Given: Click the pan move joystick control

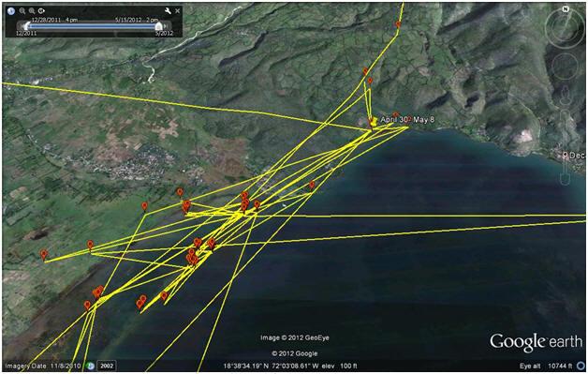Looking at the screenshot, I should [x=565, y=67].
